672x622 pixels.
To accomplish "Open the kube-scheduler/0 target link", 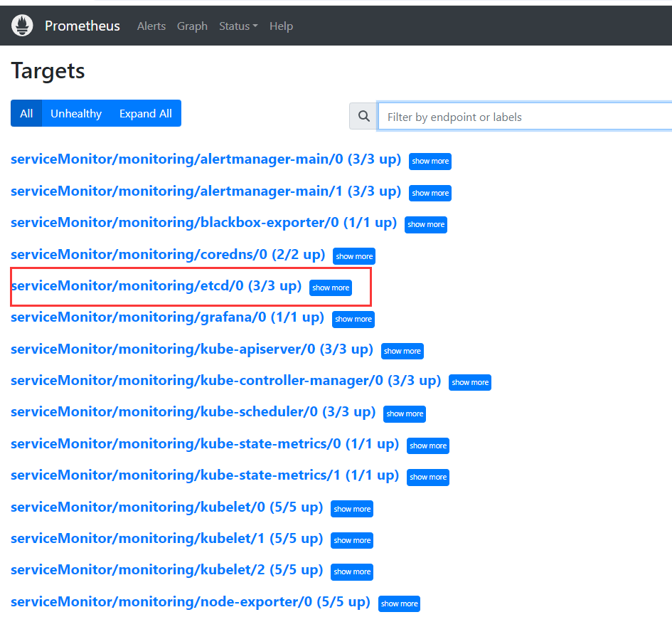I will pos(193,412).
